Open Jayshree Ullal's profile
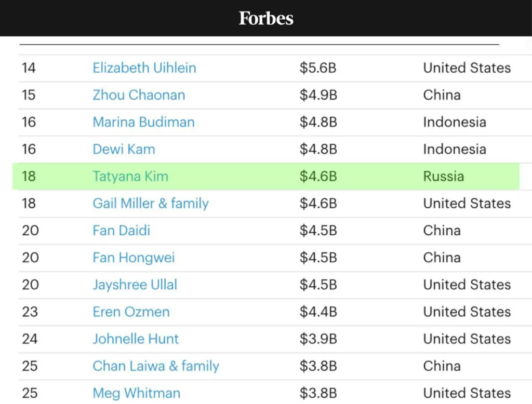The width and height of the screenshot is (532, 404). [x=135, y=285]
